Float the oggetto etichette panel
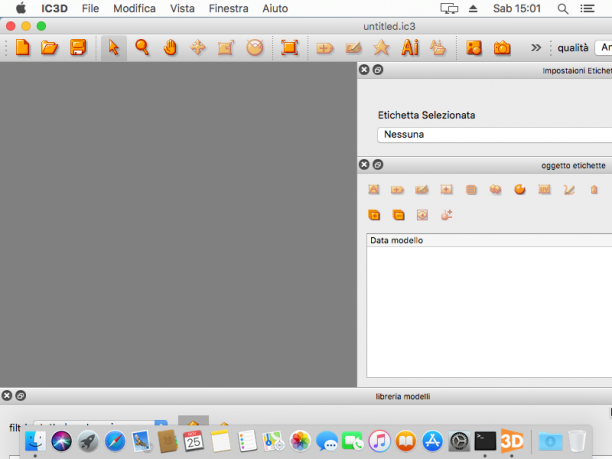Screen dimensions: 612x459 point(378,165)
